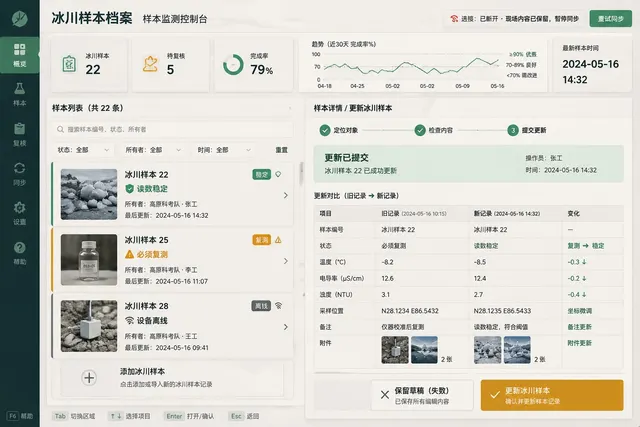
Task: Click the 坐标微调 change link
Action: (x=580, y=311)
